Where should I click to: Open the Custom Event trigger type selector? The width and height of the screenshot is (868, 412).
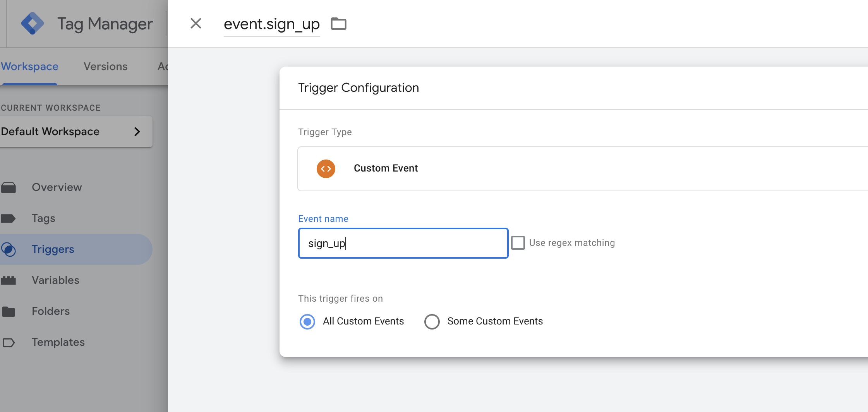[581, 169]
